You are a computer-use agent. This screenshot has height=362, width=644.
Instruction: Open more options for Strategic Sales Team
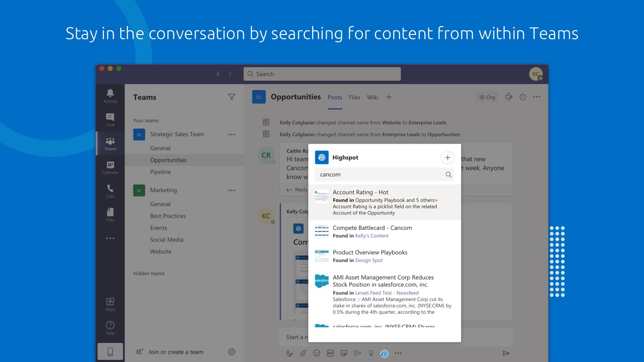[x=231, y=134]
